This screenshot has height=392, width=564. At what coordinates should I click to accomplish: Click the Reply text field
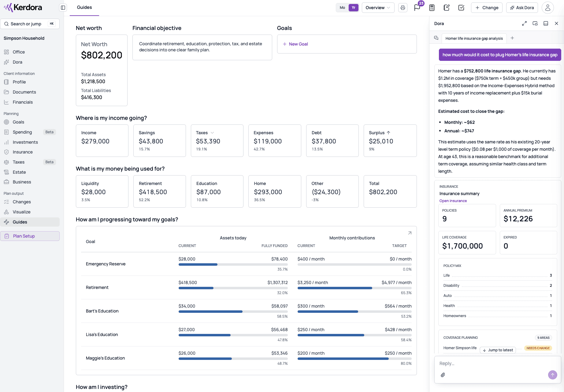498,363
